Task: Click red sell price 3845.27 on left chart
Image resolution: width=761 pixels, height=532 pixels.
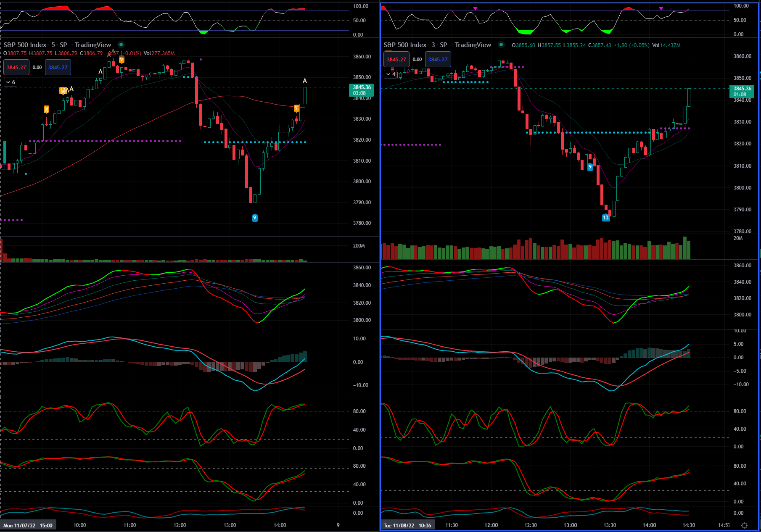Action: pos(16,68)
